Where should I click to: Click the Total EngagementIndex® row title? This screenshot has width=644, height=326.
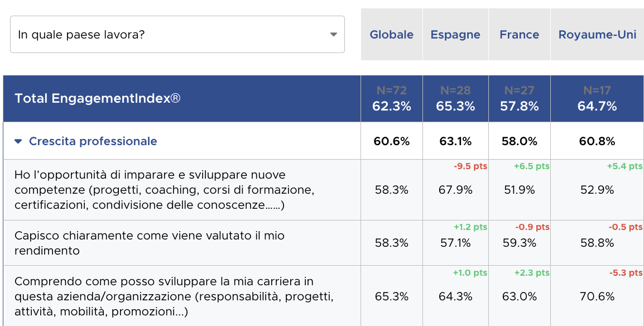98,99
